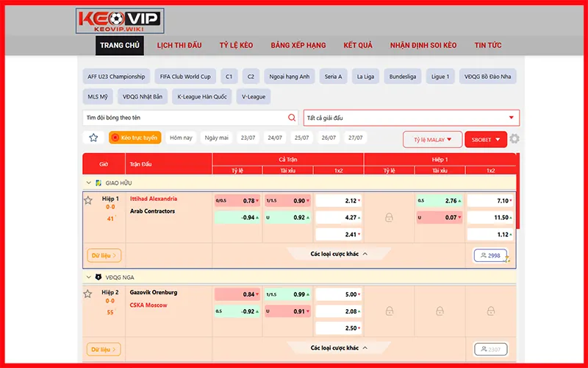Toggle the Kèo trực tuyến live filter
Viewport: 588px width, 368px height.
(135, 138)
